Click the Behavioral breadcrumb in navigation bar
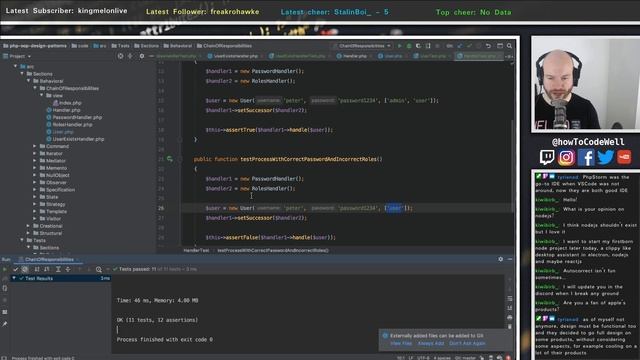The height and width of the screenshot is (360, 640). click(x=178, y=46)
